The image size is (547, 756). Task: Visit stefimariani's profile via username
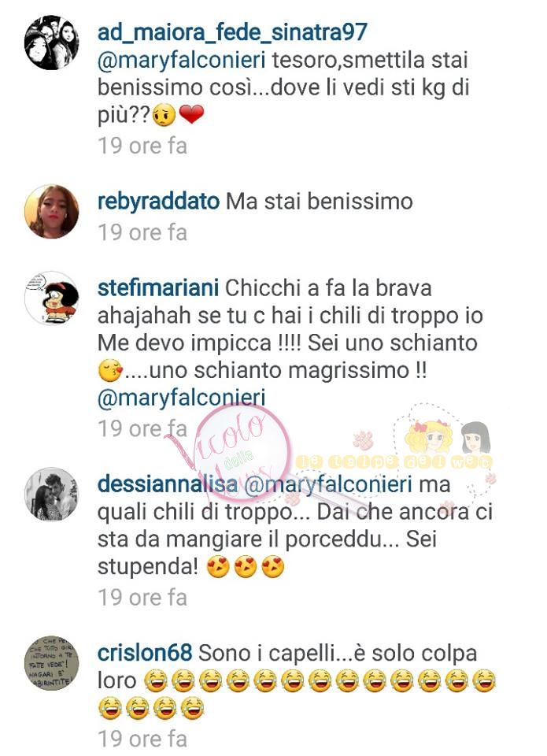[x=158, y=288]
